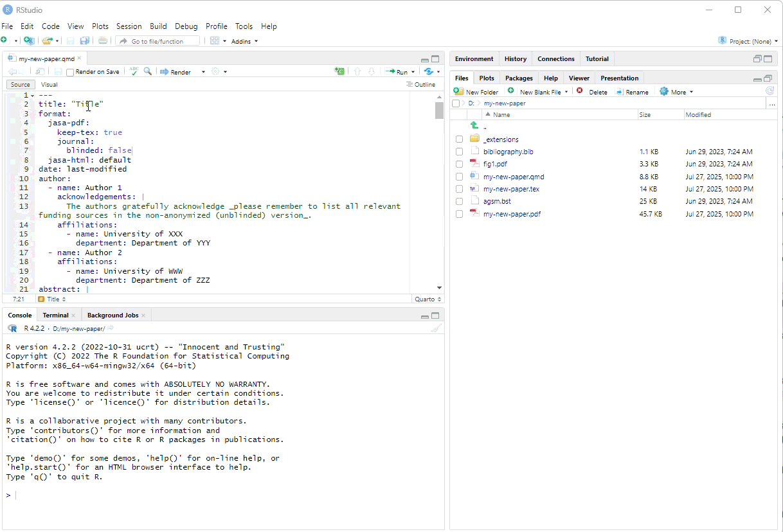Switch editor to Visual mode
Screen dimensions: 783x532
(x=50, y=84)
